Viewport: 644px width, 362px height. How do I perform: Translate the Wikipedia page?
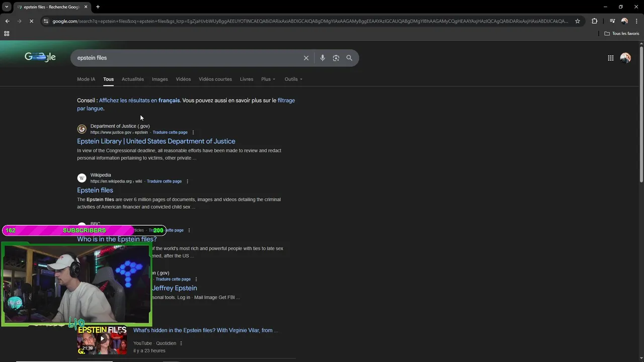[x=164, y=182]
